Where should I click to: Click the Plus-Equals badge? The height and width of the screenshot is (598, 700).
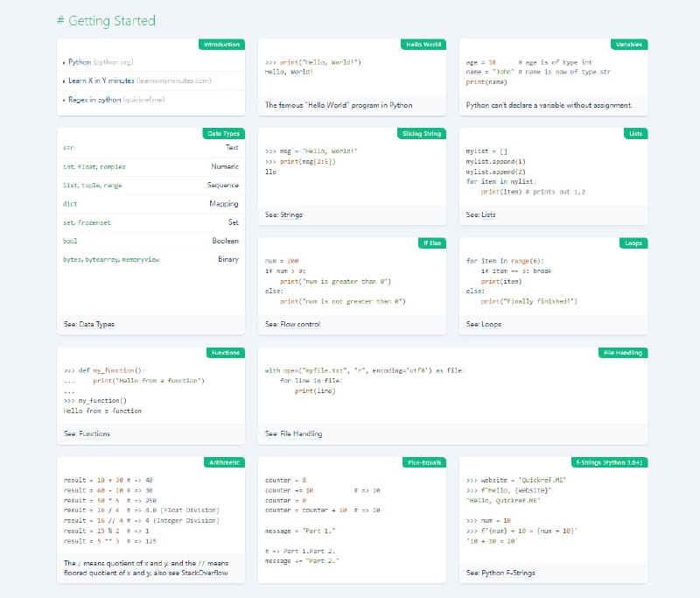(425, 462)
